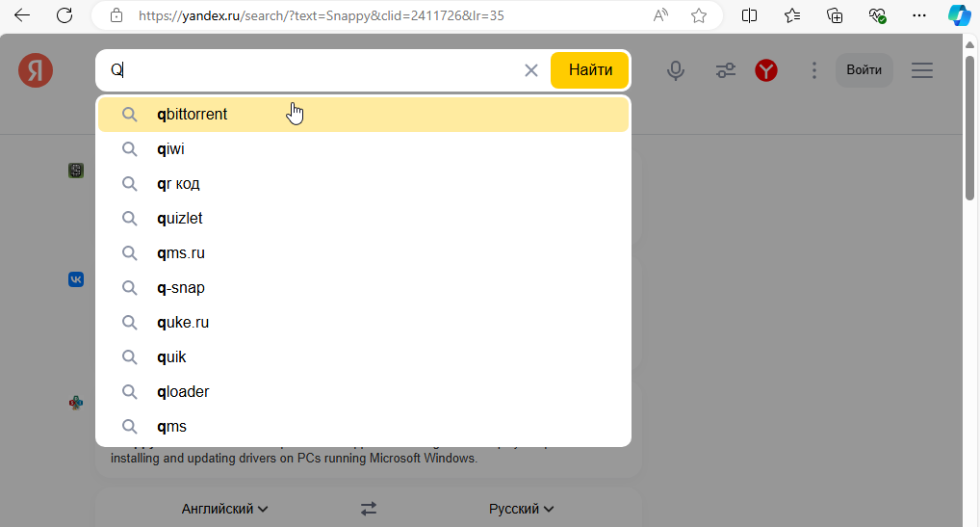Image resolution: width=980 pixels, height=527 pixels.
Task: Click the red Yandex logo
Action: (36, 70)
